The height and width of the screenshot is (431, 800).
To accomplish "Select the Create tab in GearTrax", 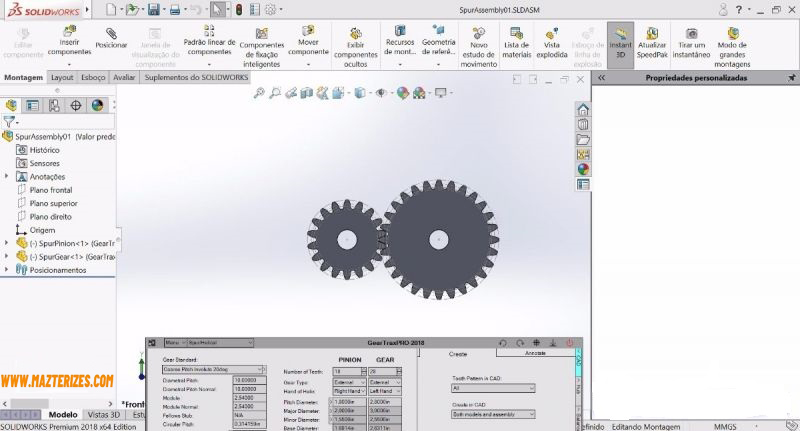I will pyautogui.click(x=458, y=353).
